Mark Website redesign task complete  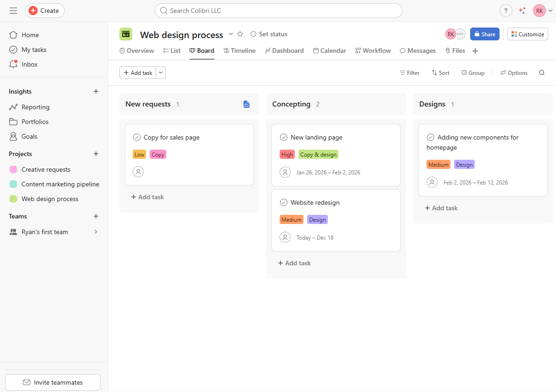(x=283, y=202)
